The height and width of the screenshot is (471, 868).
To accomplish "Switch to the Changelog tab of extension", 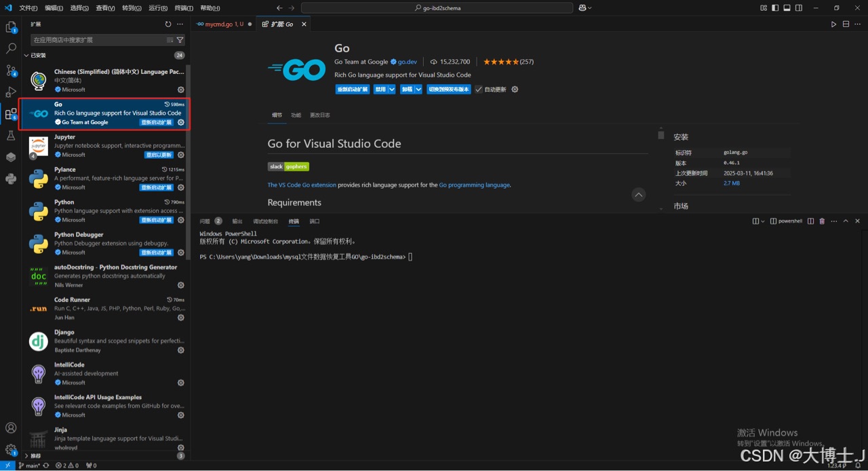I will click(320, 115).
